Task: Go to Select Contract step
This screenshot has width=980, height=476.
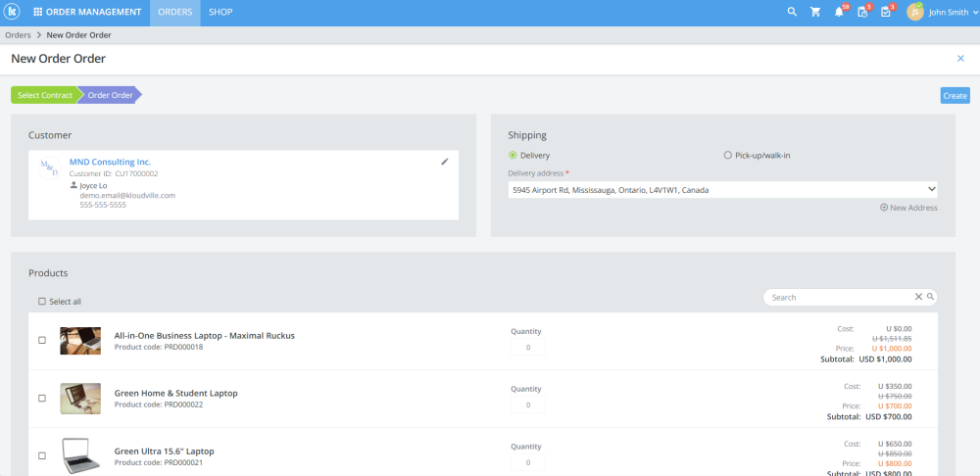Action: [45, 96]
